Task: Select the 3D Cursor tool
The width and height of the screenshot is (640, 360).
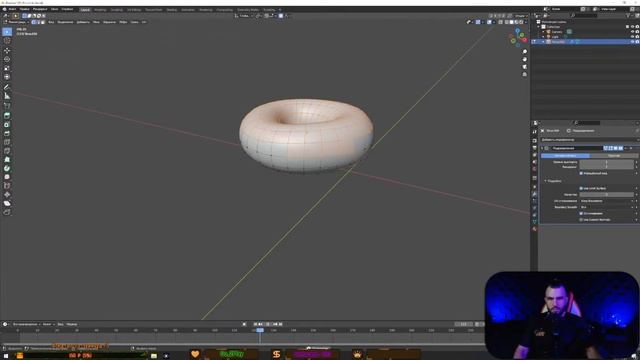Action: (x=7, y=41)
